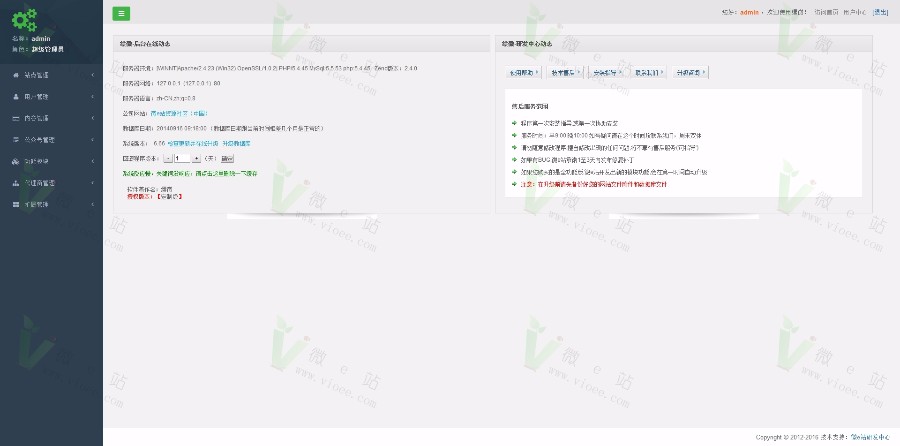Screen dimensions: 900x446
Task: Click the server IP 127.0.0.1 text
Action: pos(188,83)
